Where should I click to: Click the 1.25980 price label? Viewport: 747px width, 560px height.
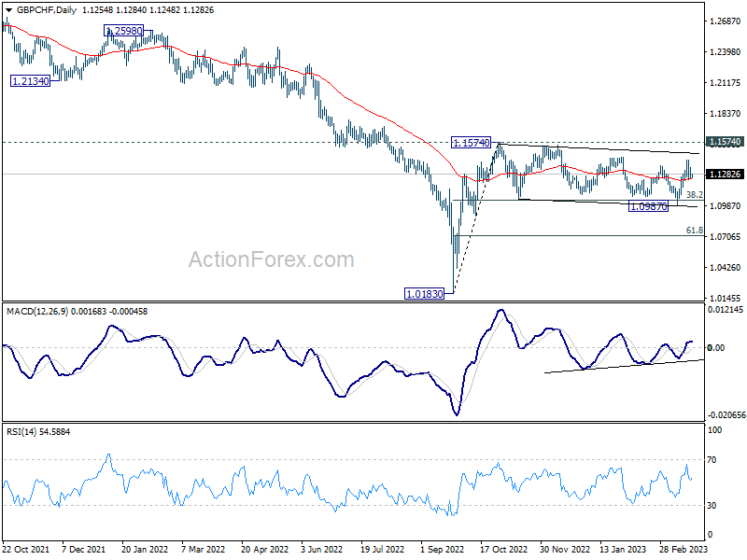pos(123,31)
